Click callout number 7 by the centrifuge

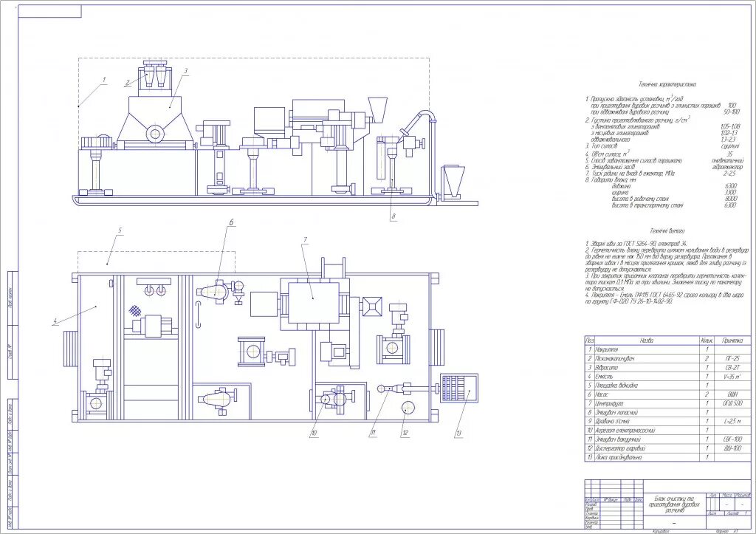(x=305, y=240)
